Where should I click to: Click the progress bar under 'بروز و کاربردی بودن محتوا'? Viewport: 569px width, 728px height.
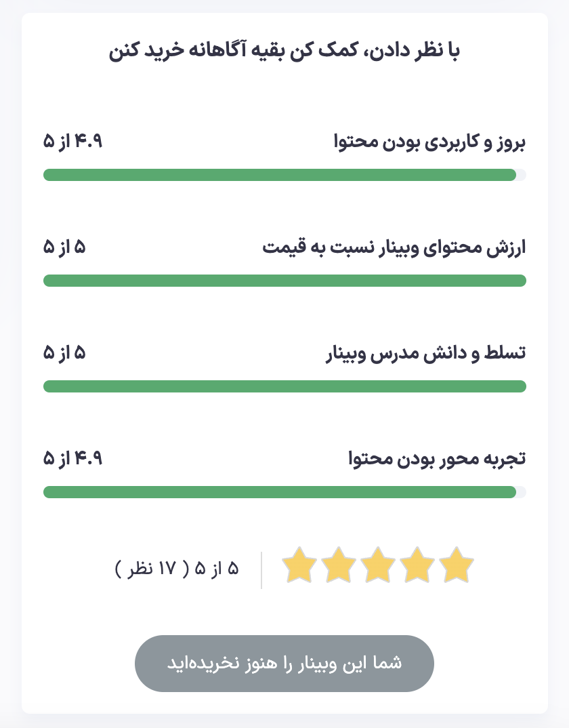[x=284, y=175]
